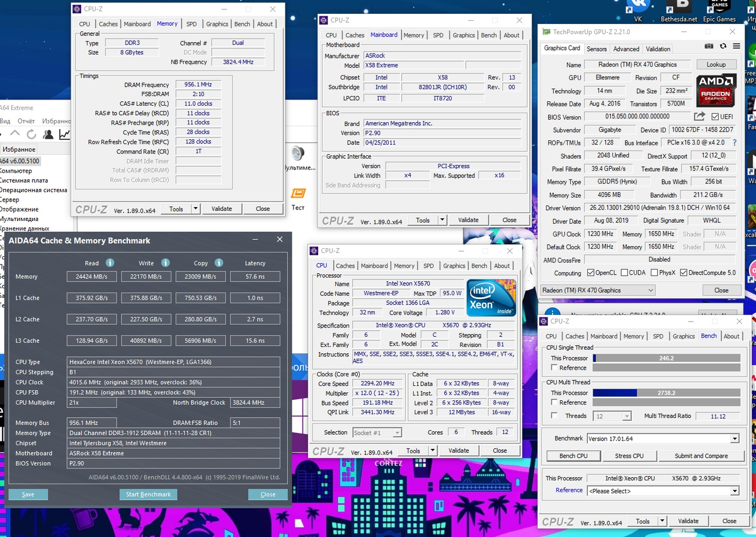Click the Lookup button in GPU-Z
This screenshot has width=756, height=537.
716,64
